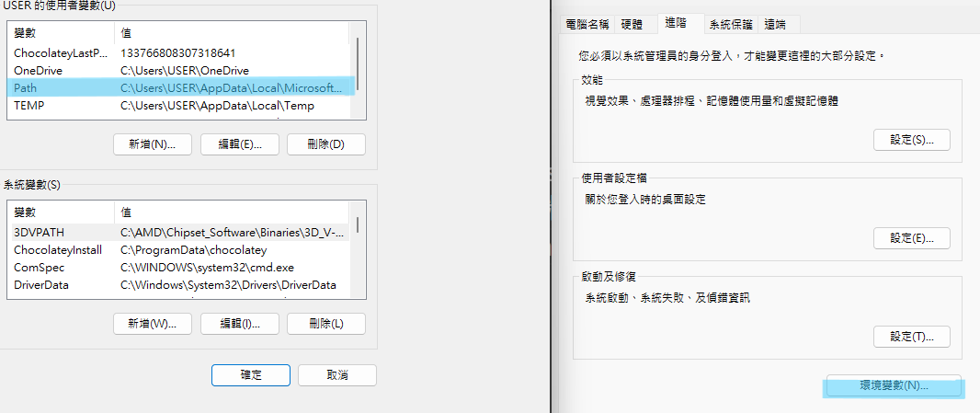
Task: Click 新增(N) for user variables
Action: point(152,144)
